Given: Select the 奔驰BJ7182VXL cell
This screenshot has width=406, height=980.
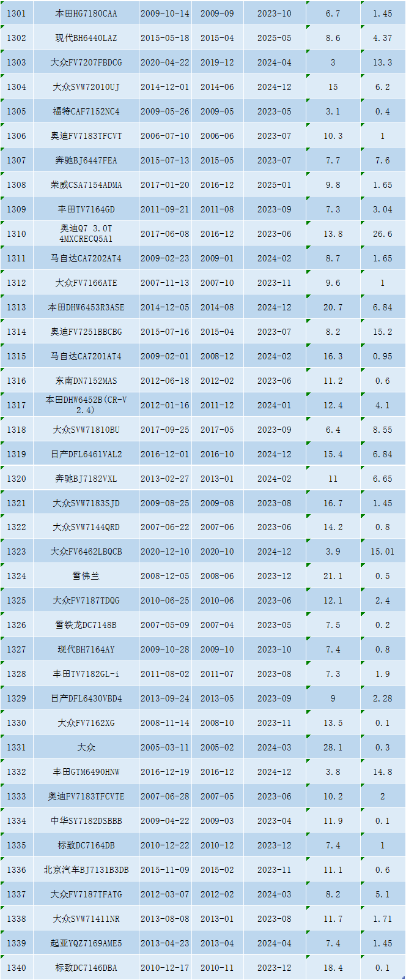Looking at the screenshot, I should click(86, 479).
